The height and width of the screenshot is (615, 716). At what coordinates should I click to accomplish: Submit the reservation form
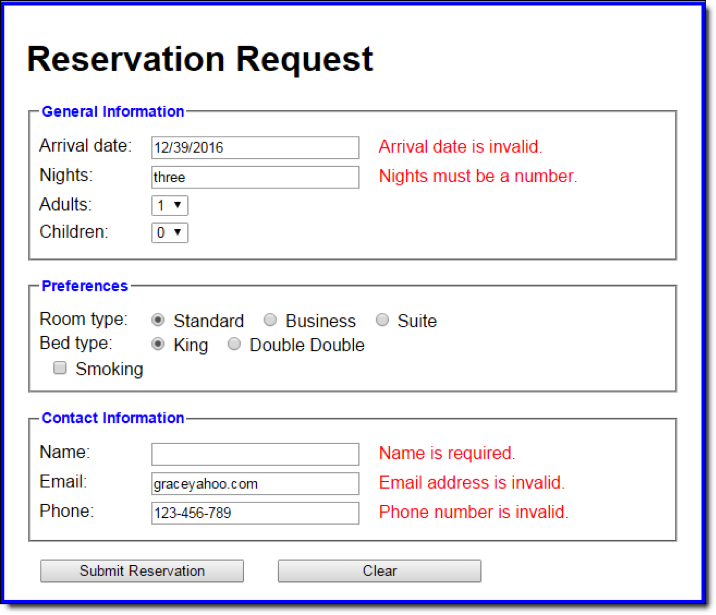click(x=142, y=571)
